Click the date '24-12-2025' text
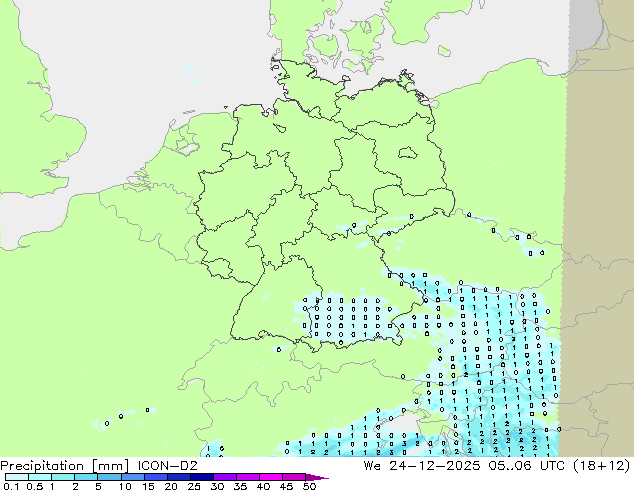This screenshot has width=634, height=490. coord(435,466)
